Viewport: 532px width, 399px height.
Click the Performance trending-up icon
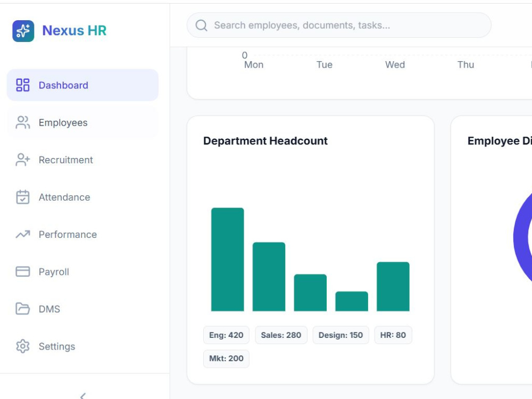(x=23, y=235)
